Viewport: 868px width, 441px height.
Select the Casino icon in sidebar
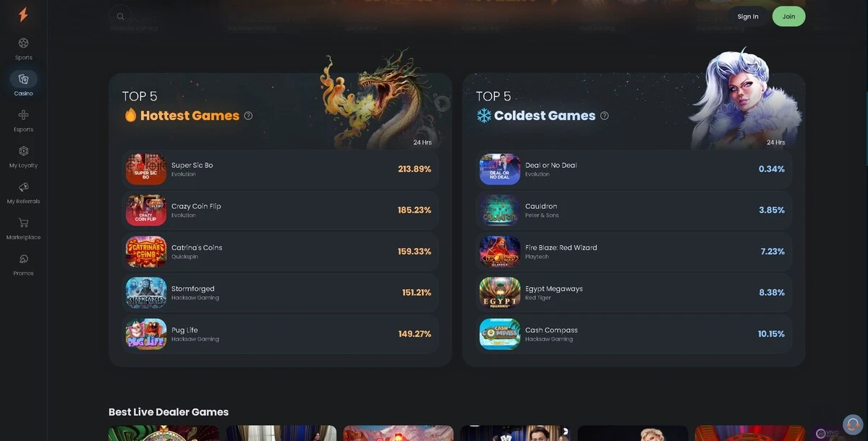[23, 79]
